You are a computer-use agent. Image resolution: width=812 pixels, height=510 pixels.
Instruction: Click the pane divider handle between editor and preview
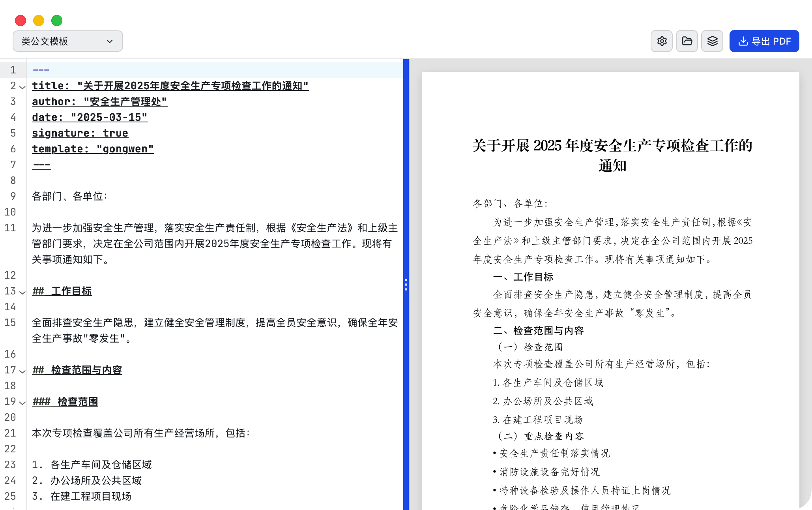(x=406, y=285)
